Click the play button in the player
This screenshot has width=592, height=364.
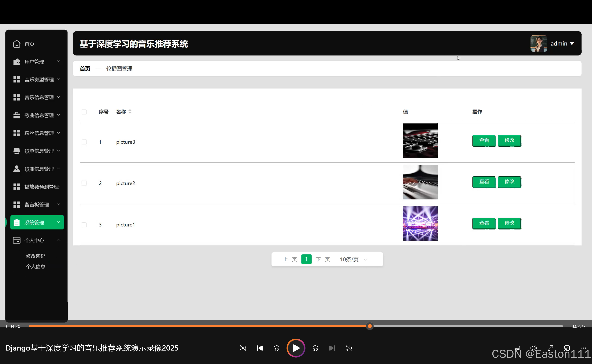click(296, 348)
